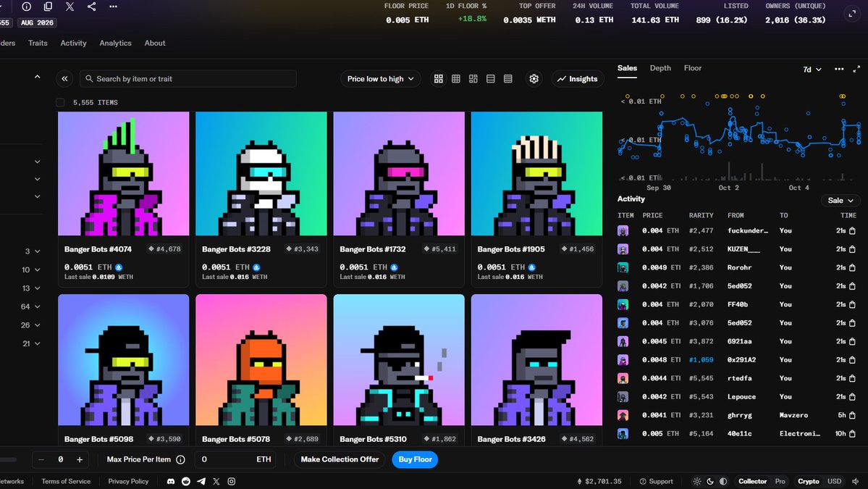
Task: Open Telegram link in footer
Action: click(x=201, y=481)
